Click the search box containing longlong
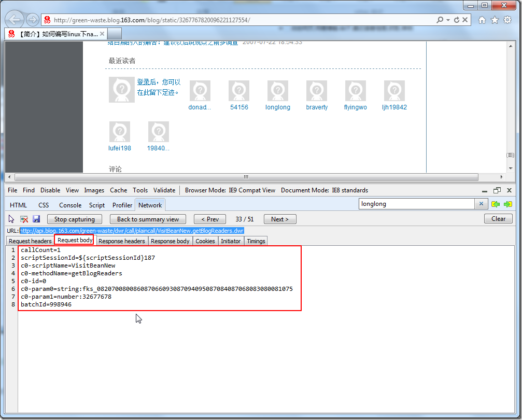Image resolution: width=522 pixels, height=420 pixels. 416,204
